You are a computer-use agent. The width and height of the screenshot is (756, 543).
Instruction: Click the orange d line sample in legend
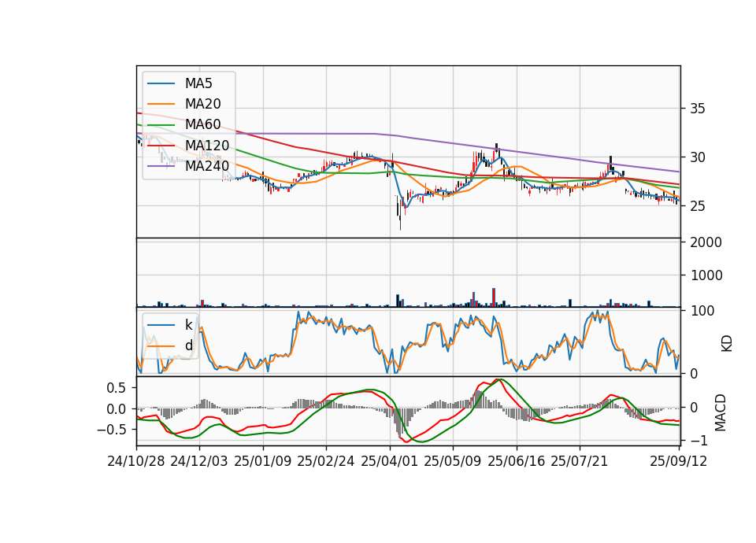tap(161, 345)
